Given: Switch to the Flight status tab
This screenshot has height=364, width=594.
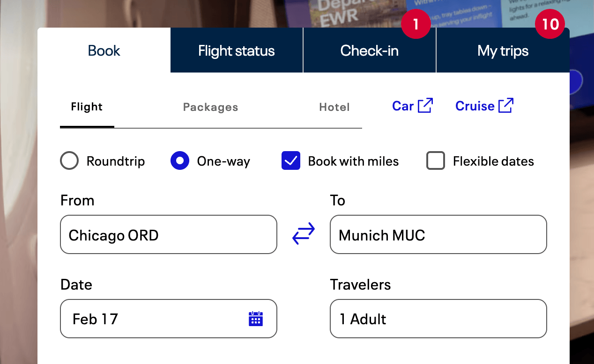Looking at the screenshot, I should (237, 51).
